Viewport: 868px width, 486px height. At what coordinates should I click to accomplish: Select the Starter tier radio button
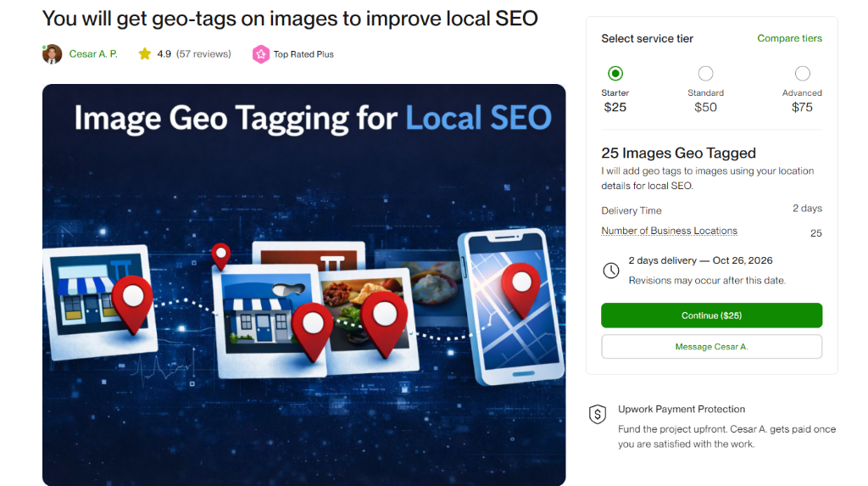(615, 73)
